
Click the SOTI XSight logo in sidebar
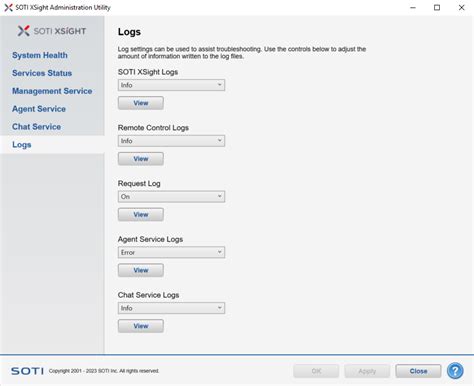[x=52, y=31]
